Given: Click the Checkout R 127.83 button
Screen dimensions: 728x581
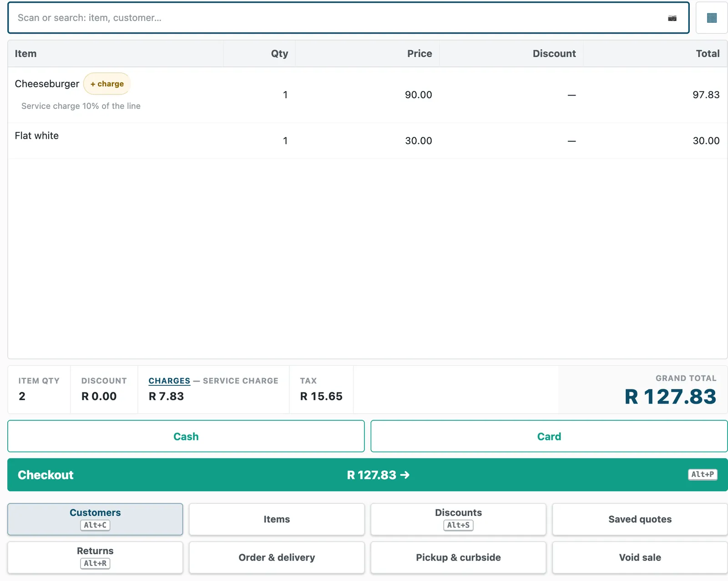Looking at the screenshot, I should tap(368, 475).
